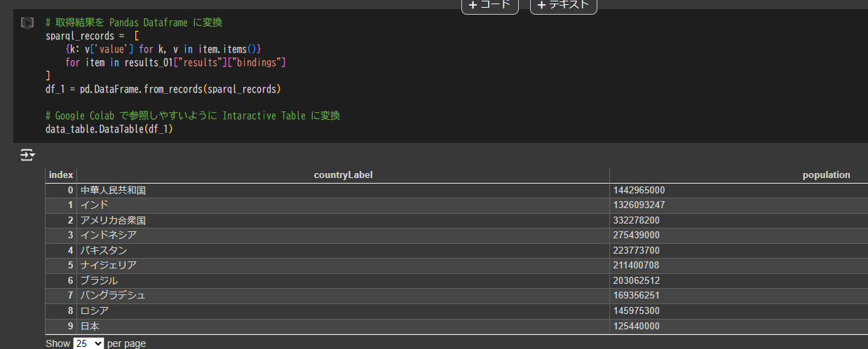The image size is (868, 349).
Task: Place cursor in the sparql_records code line
Action: [x=93, y=36]
